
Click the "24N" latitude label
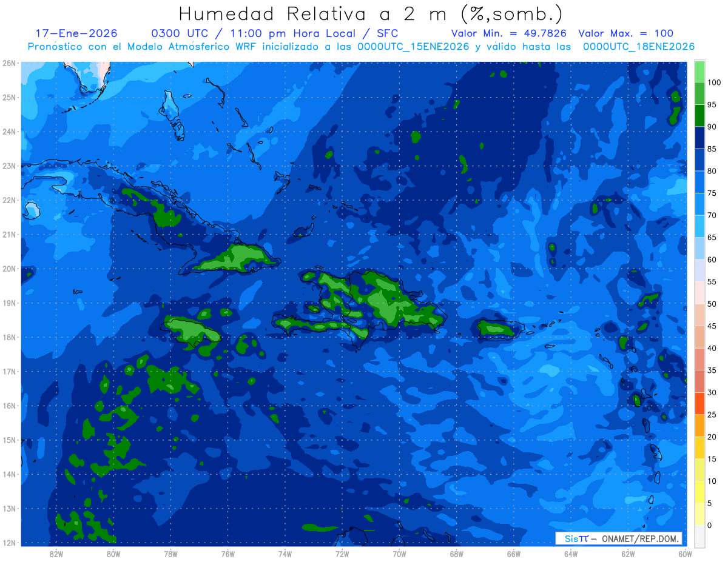(8, 132)
